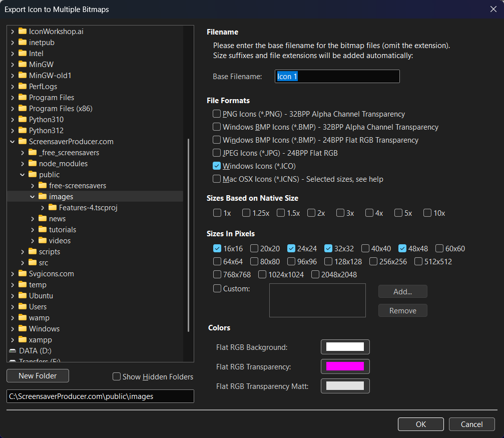The width and height of the screenshot is (504, 438).
Task: Click the Base Filename text field
Action: [337, 77]
